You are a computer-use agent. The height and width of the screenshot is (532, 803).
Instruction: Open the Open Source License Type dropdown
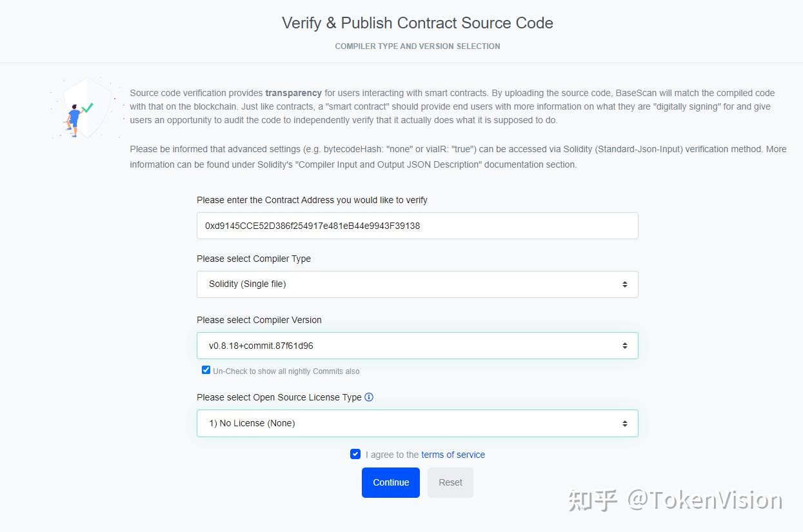pyautogui.click(x=417, y=423)
